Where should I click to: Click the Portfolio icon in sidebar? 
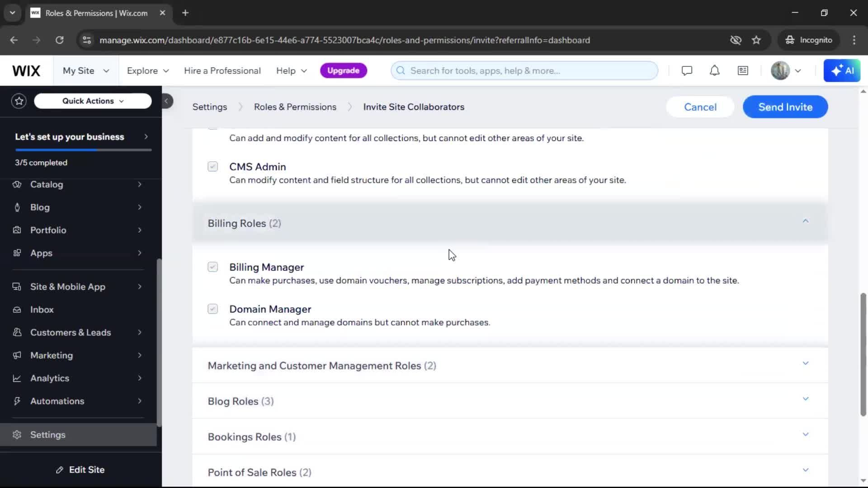click(17, 230)
